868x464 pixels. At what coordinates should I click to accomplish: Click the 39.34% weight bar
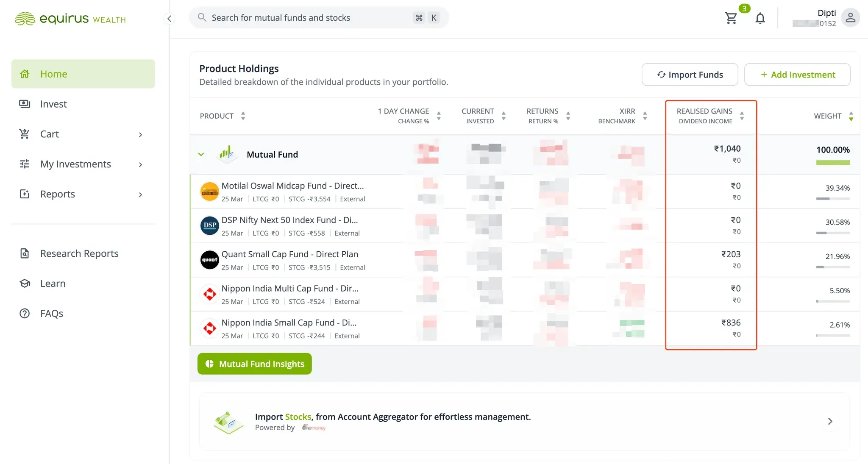[833, 199]
